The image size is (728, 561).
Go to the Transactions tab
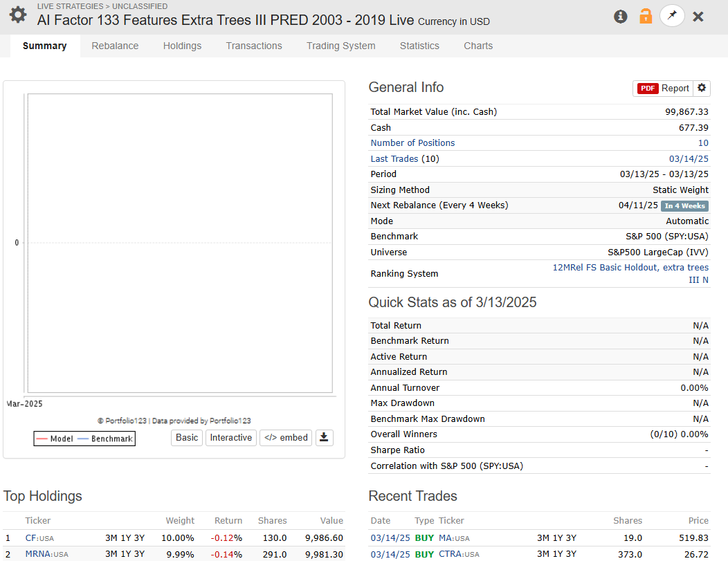point(254,46)
